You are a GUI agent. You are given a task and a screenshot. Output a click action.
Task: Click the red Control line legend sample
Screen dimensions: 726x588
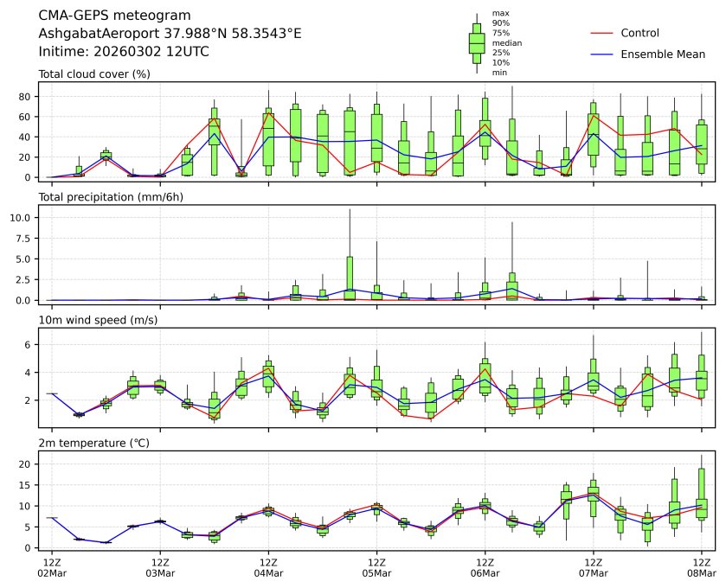coord(601,34)
